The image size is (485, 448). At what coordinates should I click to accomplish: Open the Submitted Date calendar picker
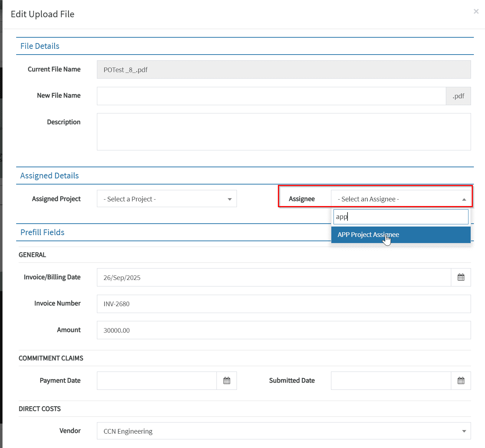(x=461, y=381)
